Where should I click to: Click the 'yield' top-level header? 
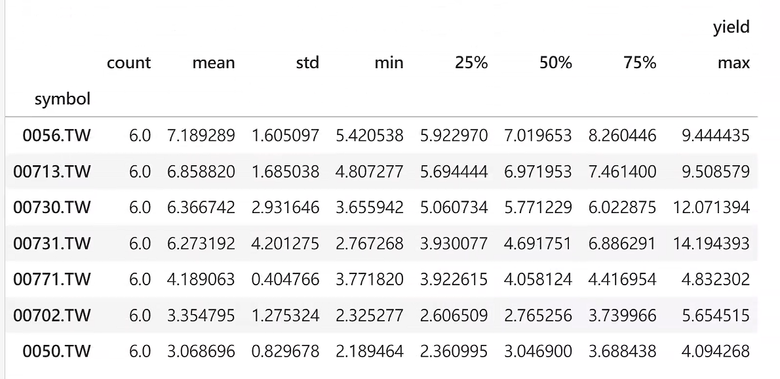point(731,27)
